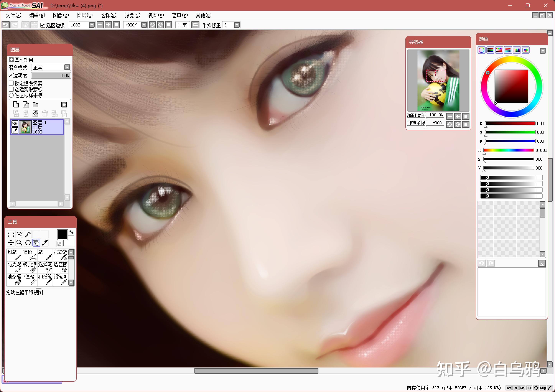This screenshot has width=555, height=392.
Task: Select the magic wand tool
Action: tap(28, 234)
